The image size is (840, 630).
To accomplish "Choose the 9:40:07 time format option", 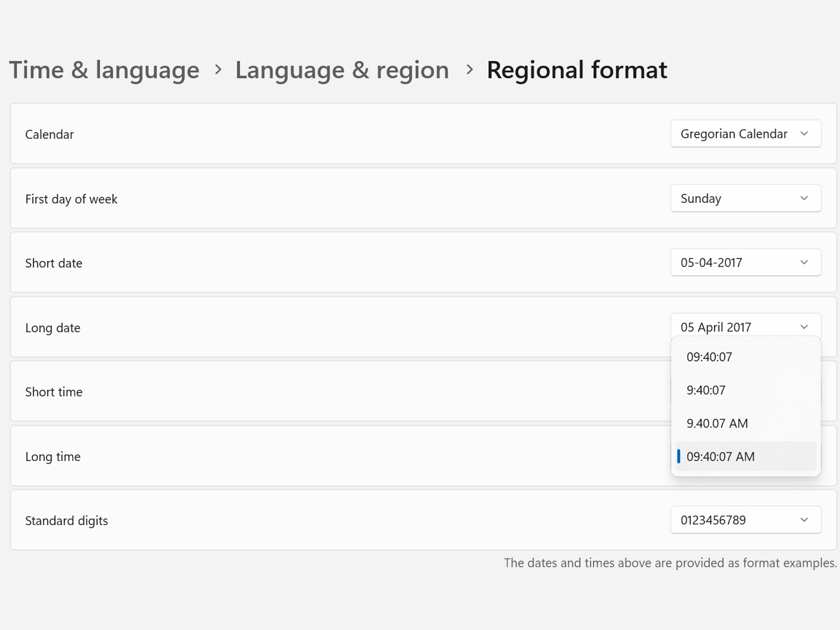I will coord(706,390).
